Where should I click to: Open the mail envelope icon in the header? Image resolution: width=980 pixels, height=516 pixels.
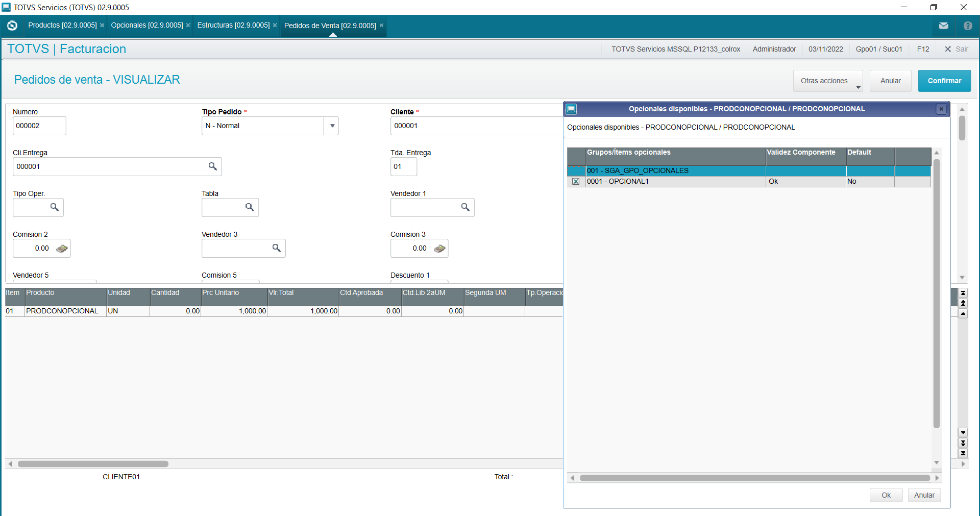(x=944, y=26)
